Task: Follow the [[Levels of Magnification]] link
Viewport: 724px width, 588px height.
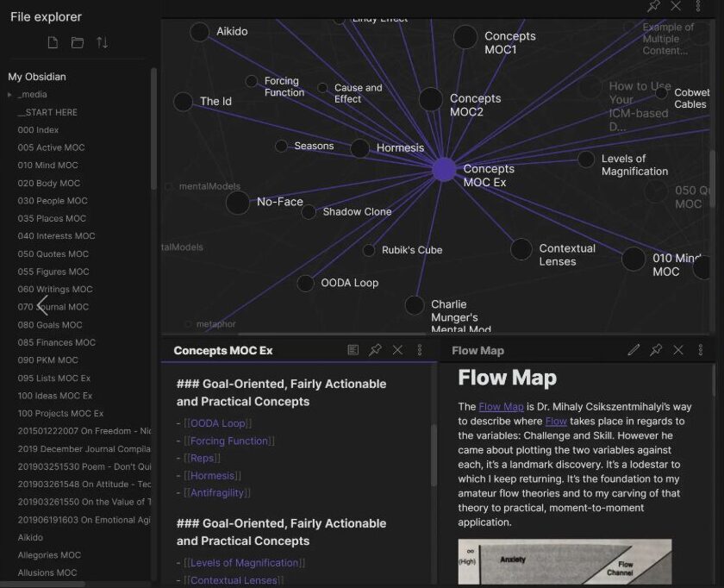Action: pos(244,563)
